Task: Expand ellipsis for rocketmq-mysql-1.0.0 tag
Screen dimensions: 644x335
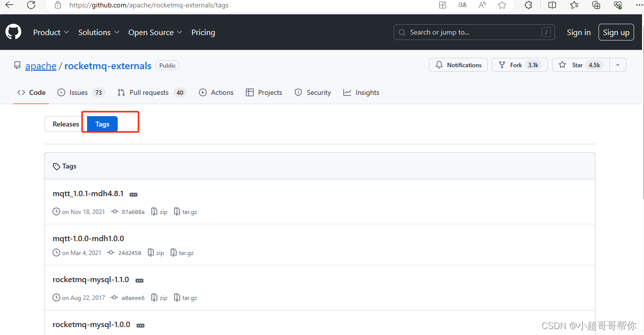Action: [x=140, y=326]
